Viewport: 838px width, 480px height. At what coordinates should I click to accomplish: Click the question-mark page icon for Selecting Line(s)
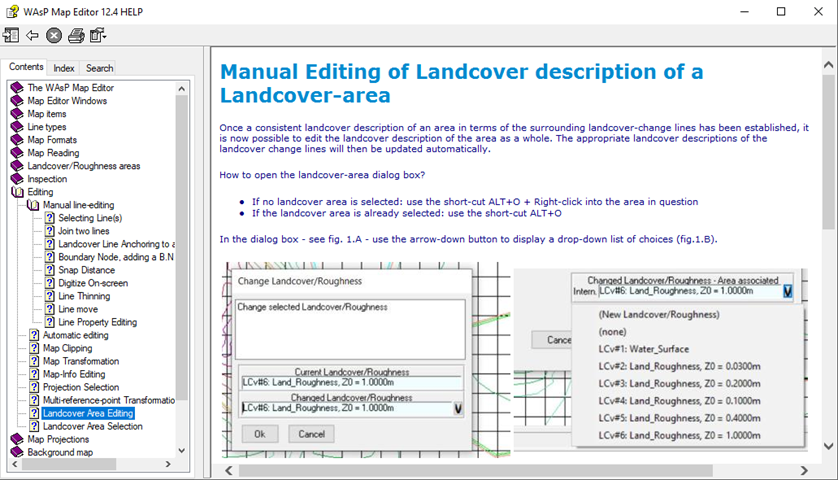click(50, 218)
